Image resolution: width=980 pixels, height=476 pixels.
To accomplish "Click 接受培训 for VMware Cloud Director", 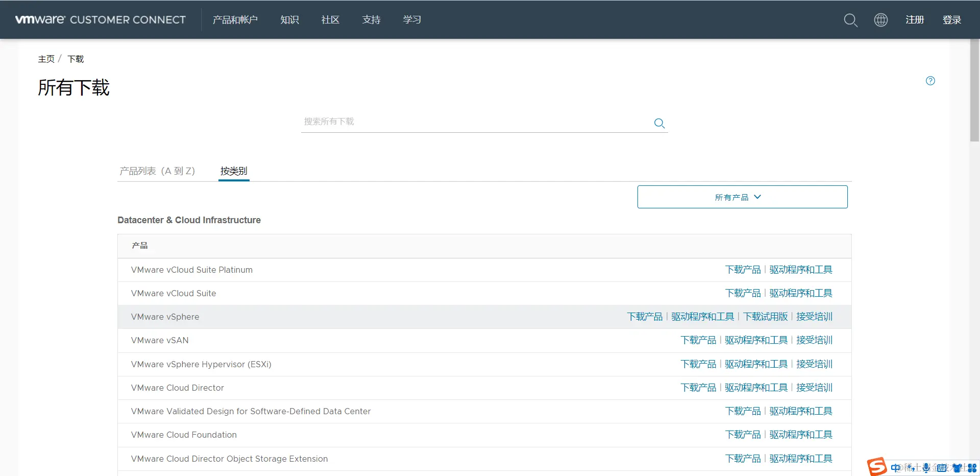I will (815, 388).
